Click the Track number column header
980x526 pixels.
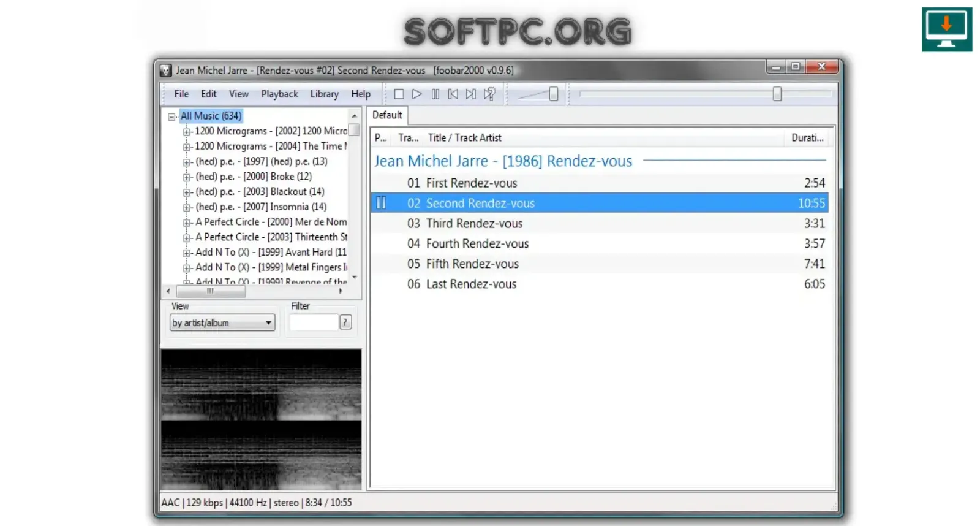pos(408,138)
